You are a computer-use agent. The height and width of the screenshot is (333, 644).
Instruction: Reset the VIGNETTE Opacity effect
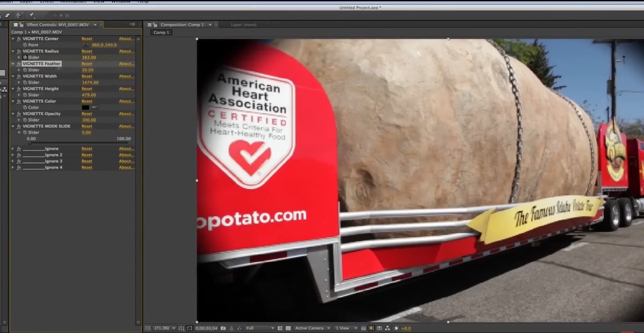[x=87, y=114]
